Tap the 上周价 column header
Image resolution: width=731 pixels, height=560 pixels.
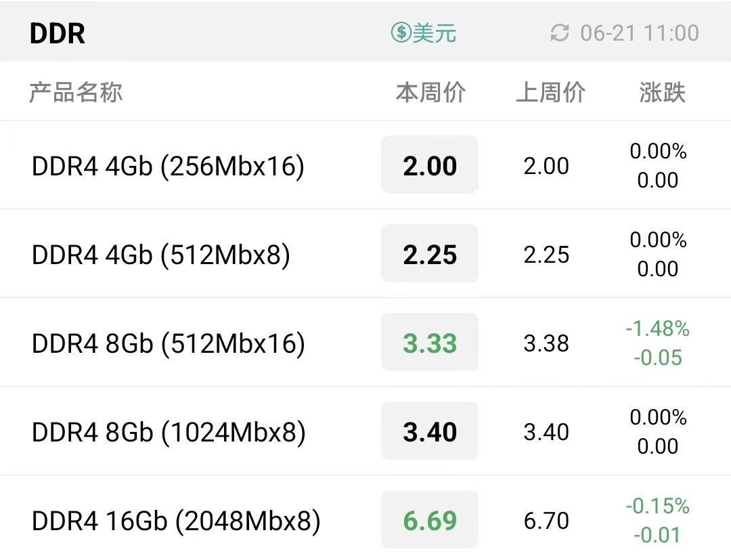550,92
